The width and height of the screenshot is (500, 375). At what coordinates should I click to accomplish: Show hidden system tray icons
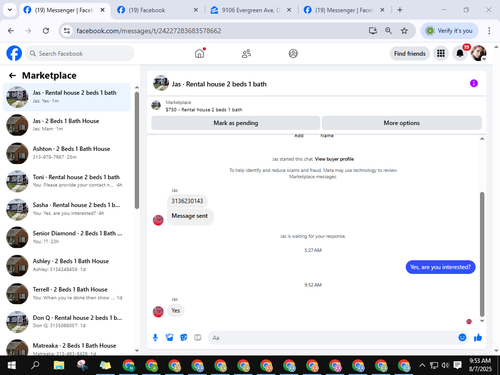pyautogui.click(x=422, y=365)
